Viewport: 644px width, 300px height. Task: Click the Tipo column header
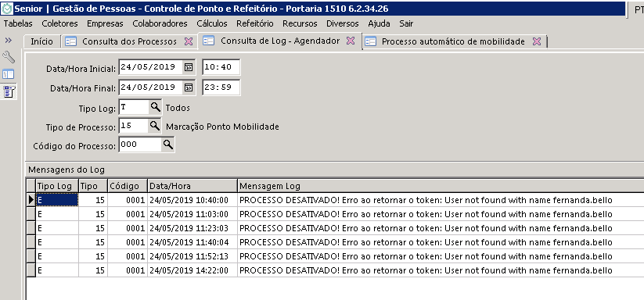coord(93,186)
